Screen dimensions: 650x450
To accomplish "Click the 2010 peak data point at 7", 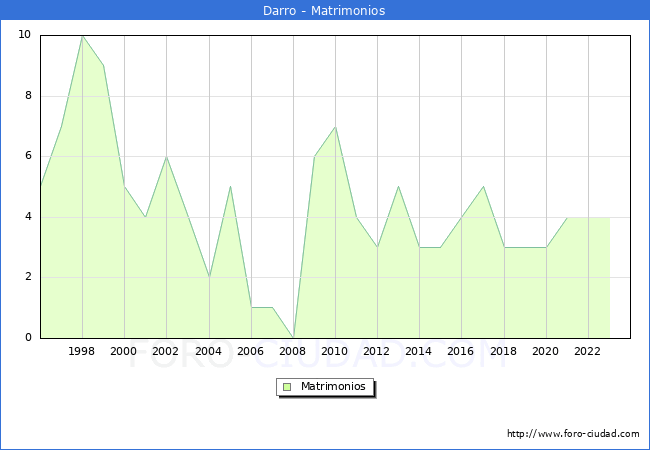I will [x=335, y=127].
